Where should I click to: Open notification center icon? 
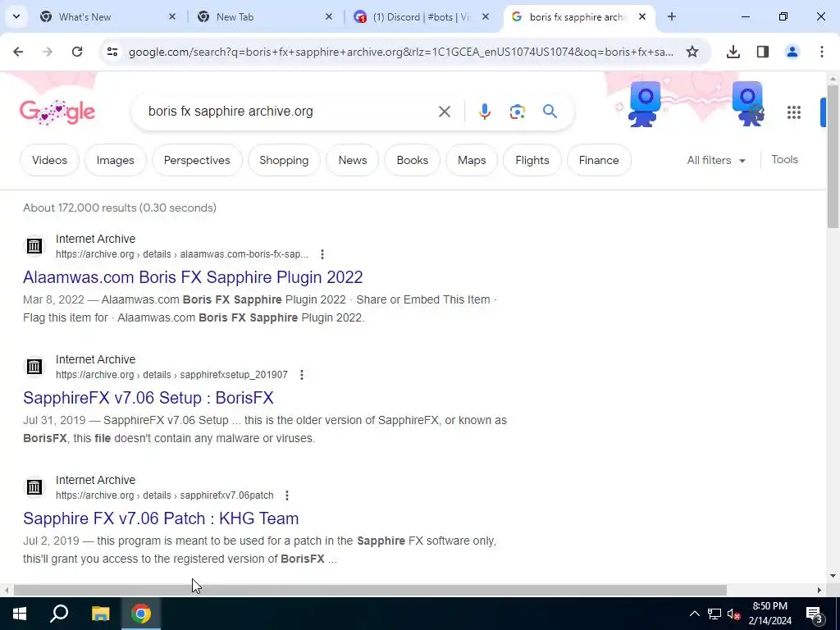pyautogui.click(x=815, y=614)
